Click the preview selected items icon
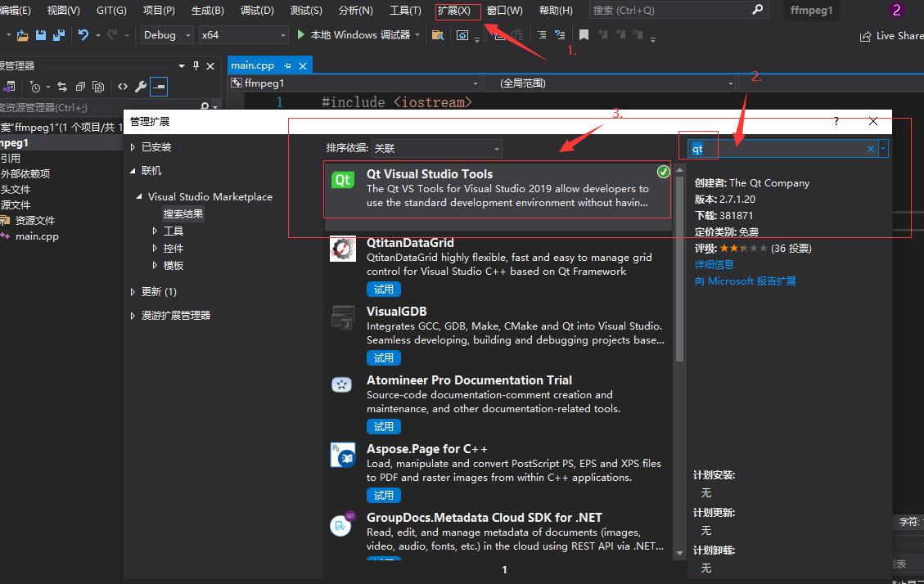The image size is (924, 584). click(159, 87)
